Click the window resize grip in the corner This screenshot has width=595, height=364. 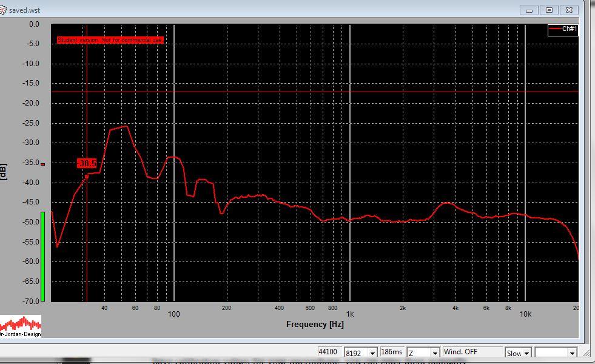click(585, 352)
